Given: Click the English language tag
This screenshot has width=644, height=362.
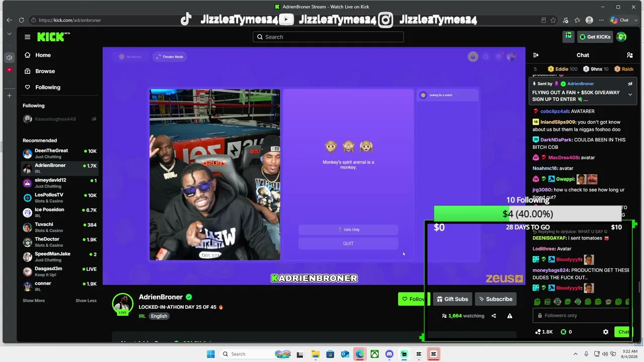Looking at the screenshot, I should pyautogui.click(x=159, y=316).
